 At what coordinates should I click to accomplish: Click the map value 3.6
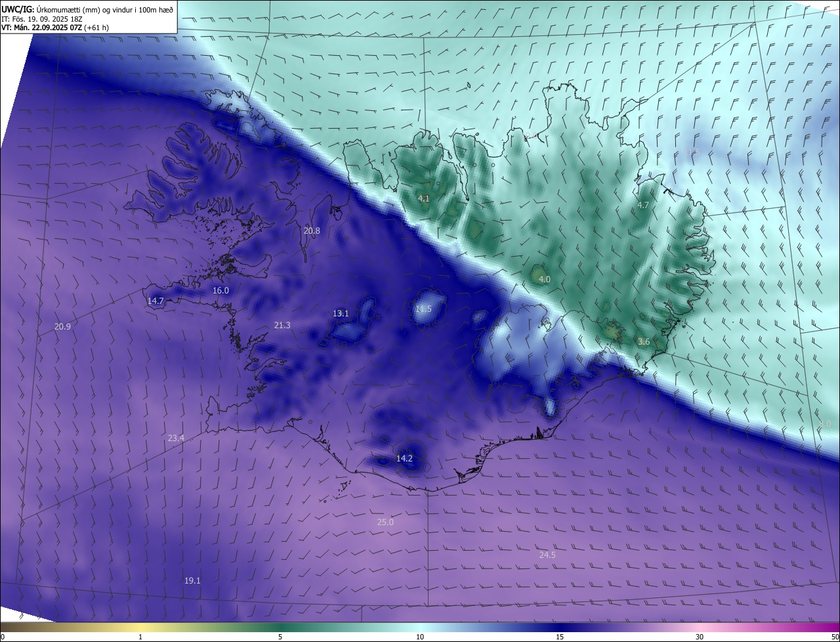tap(644, 341)
